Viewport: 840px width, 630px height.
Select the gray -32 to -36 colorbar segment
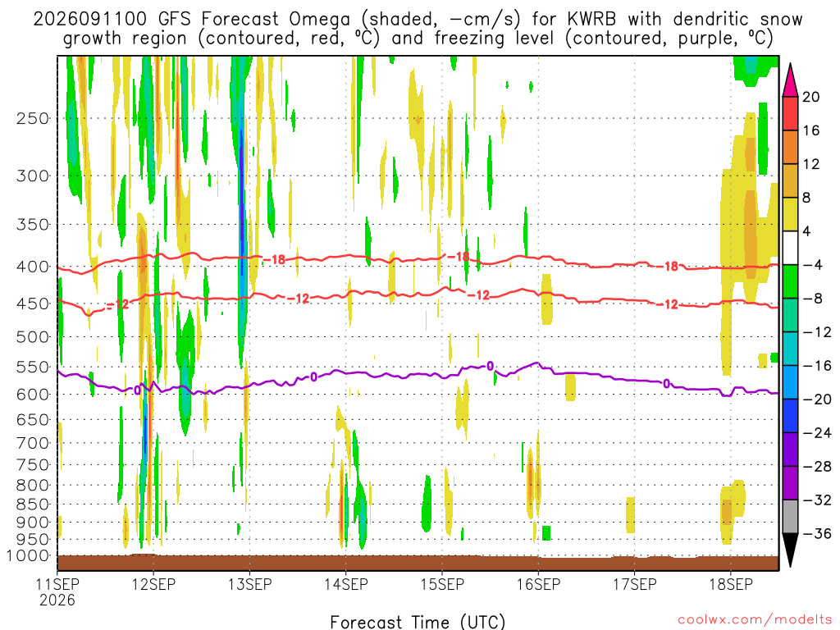tap(790, 517)
